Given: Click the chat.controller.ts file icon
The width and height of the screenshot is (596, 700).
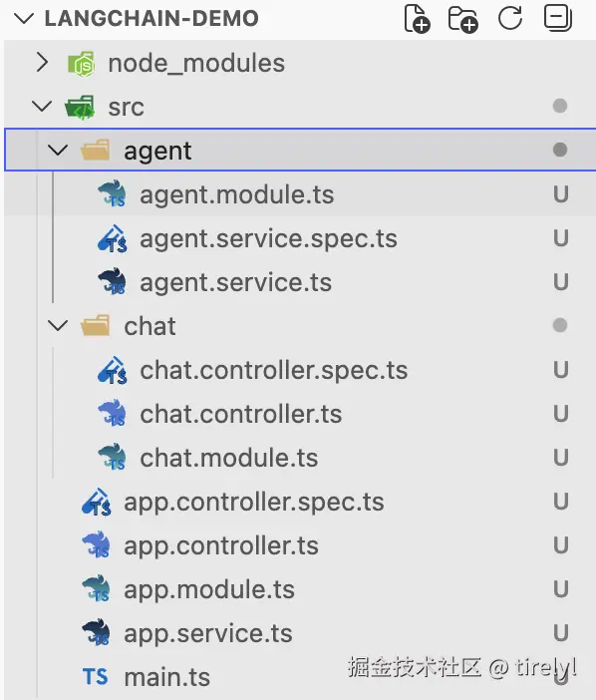Looking at the screenshot, I should coord(112,414).
